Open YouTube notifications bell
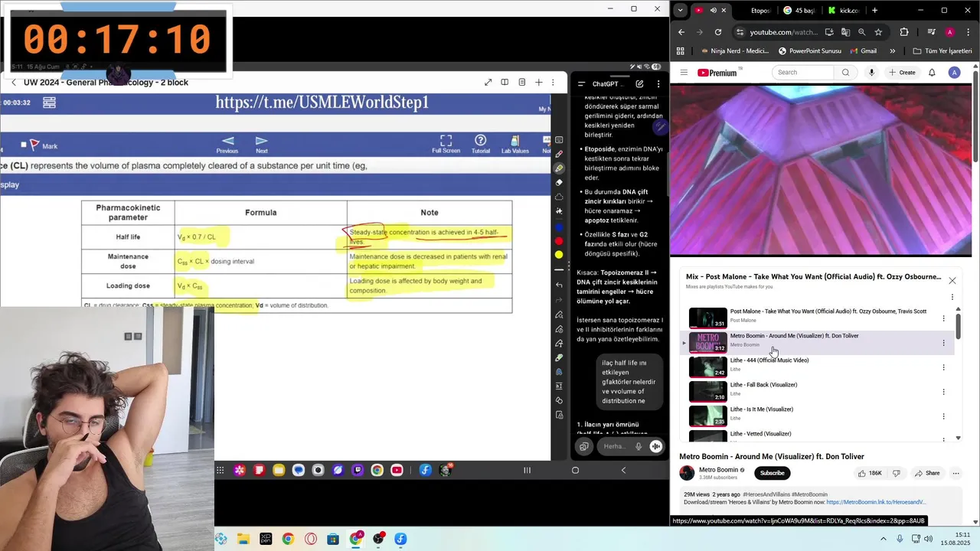The height and width of the screenshot is (551, 980). (x=932, y=73)
